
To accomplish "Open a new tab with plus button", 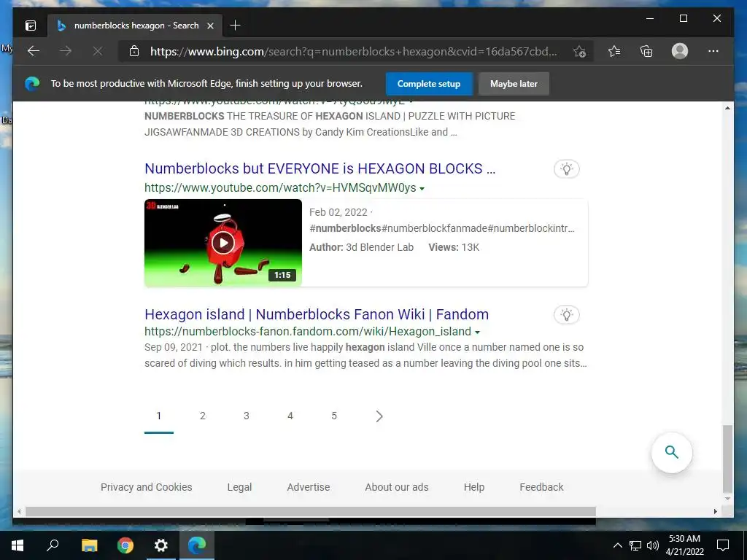I will [x=235, y=26].
